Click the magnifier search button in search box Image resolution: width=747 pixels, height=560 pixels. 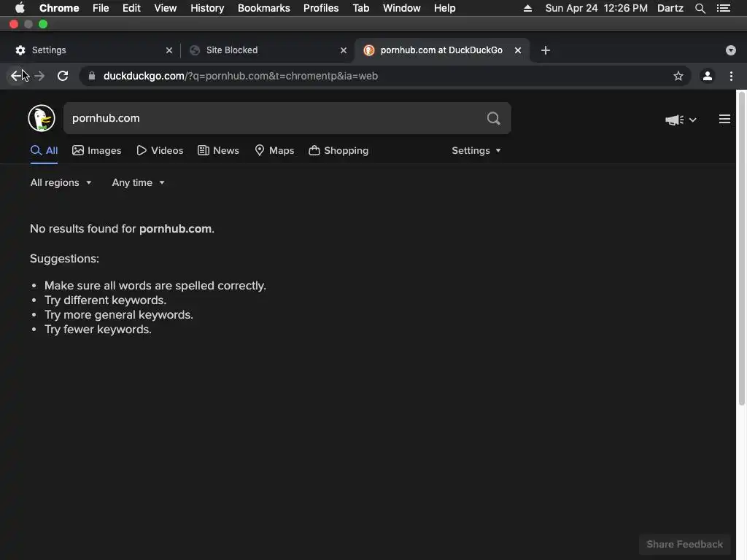tap(494, 118)
